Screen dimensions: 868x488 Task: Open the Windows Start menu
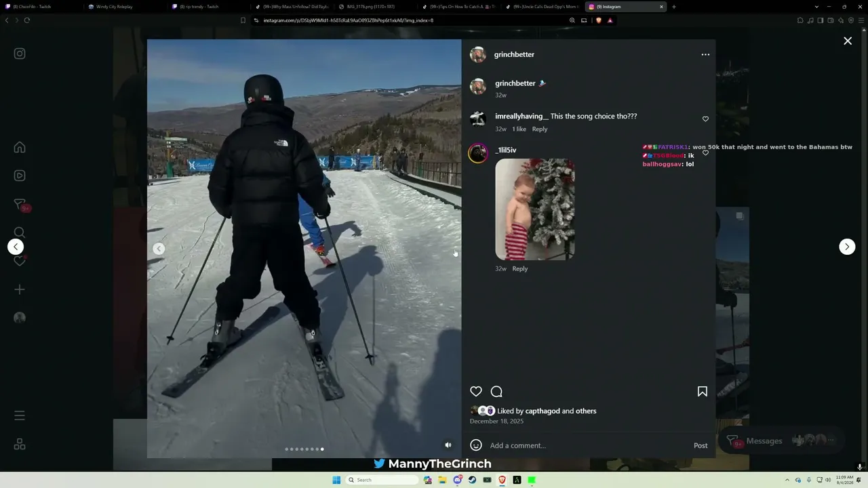pos(336,481)
